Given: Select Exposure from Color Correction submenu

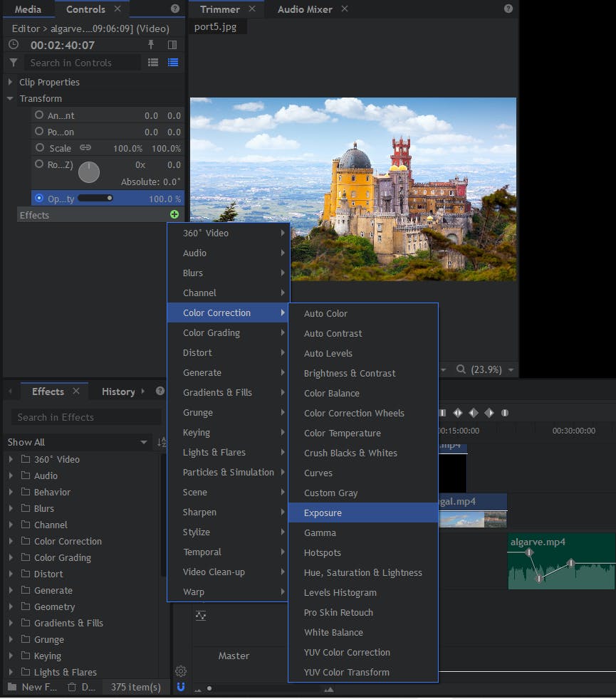Looking at the screenshot, I should 323,513.
